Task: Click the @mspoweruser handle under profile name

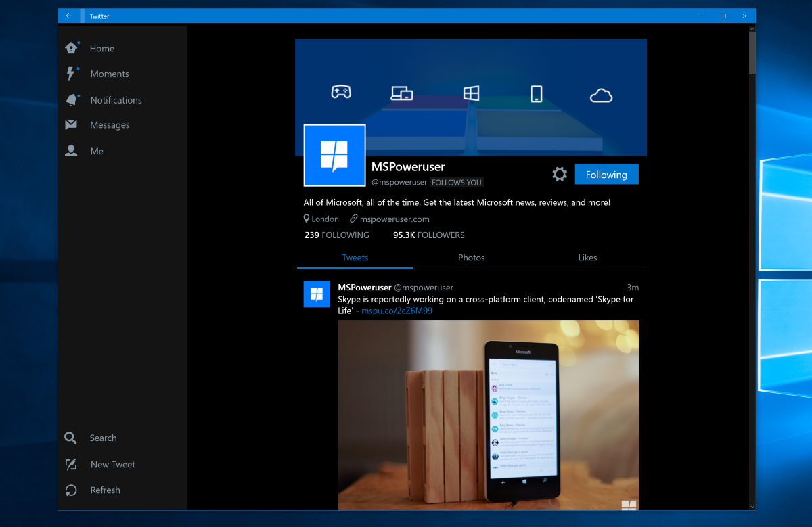Action: pyautogui.click(x=399, y=183)
